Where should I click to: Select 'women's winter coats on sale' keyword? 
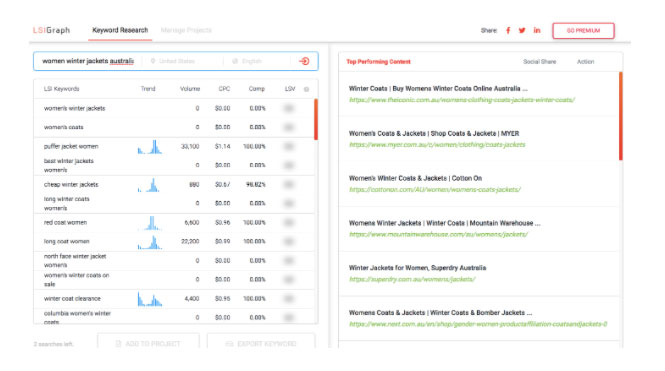tap(76, 279)
